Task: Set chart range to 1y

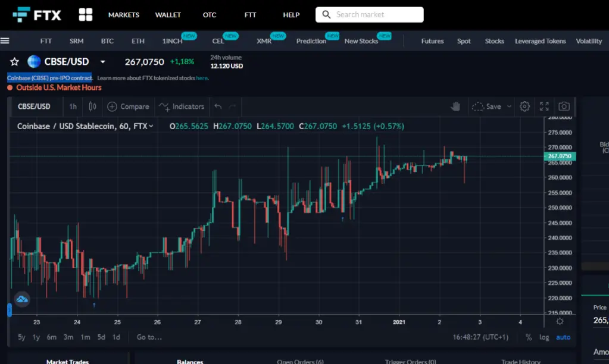Action: [36, 337]
